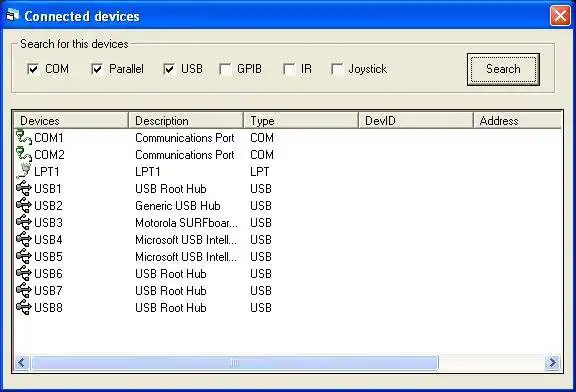Click the USB1 device icon

coord(24,188)
